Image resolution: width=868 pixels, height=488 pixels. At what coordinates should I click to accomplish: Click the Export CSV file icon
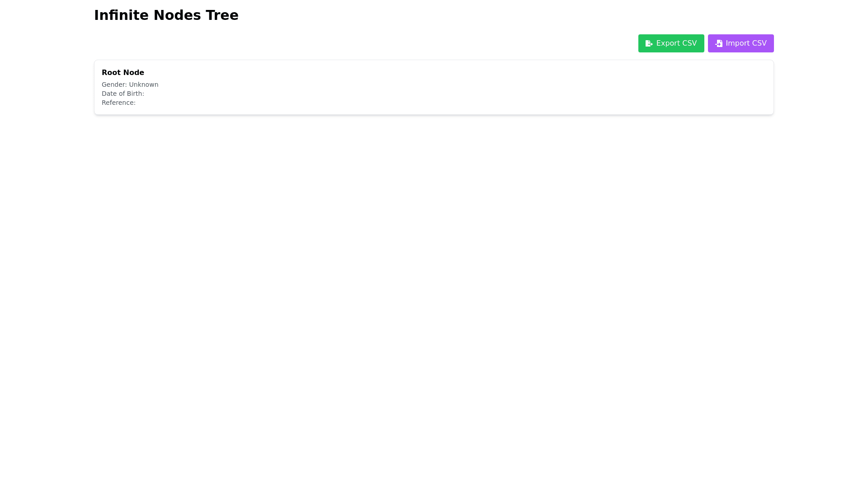pos(649,43)
